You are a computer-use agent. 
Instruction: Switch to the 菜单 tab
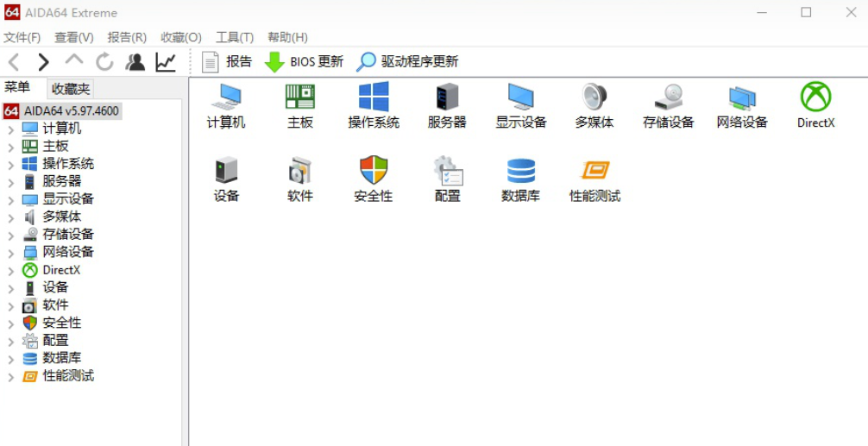17,87
